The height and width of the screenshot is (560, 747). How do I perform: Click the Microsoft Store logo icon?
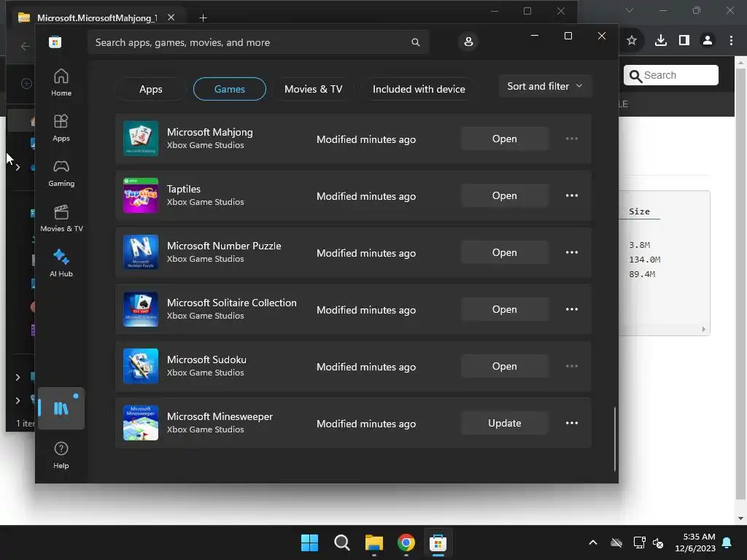(x=55, y=42)
